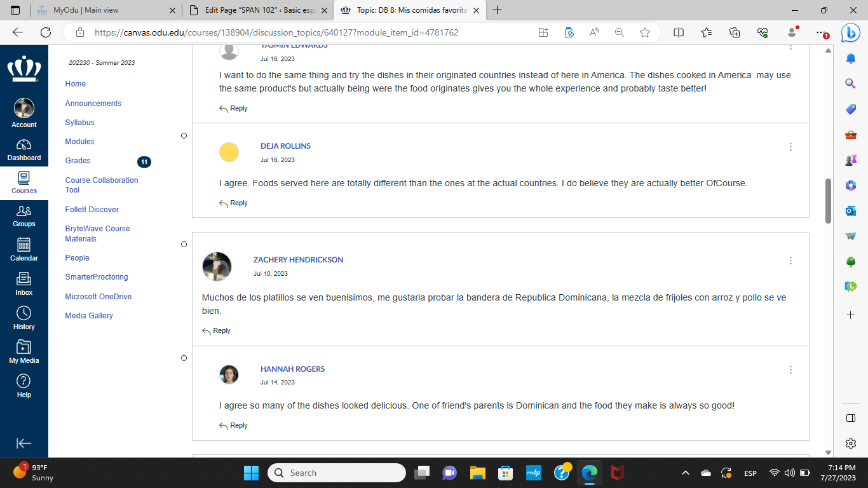868x488 pixels.
Task: Open the Groups icon in sidebar
Action: [x=24, y=215]
